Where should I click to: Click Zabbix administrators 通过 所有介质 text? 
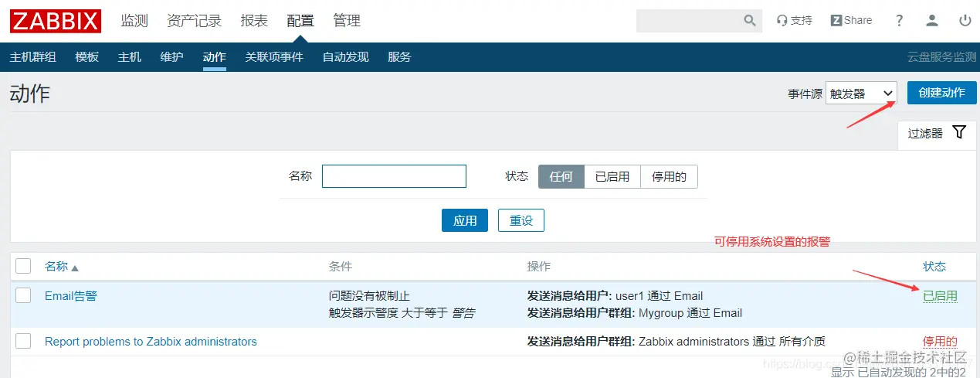coord(732,341)
